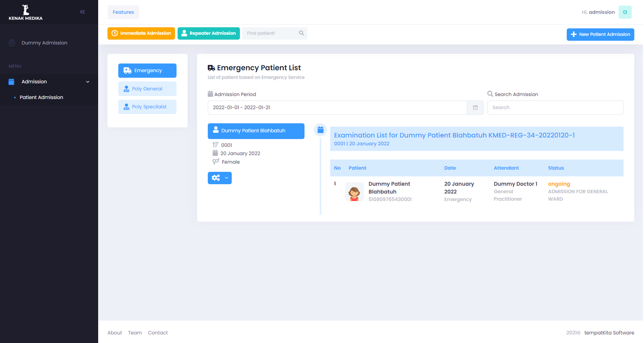
Task: Click the Search Admission input field
Action: pos(555,108)
